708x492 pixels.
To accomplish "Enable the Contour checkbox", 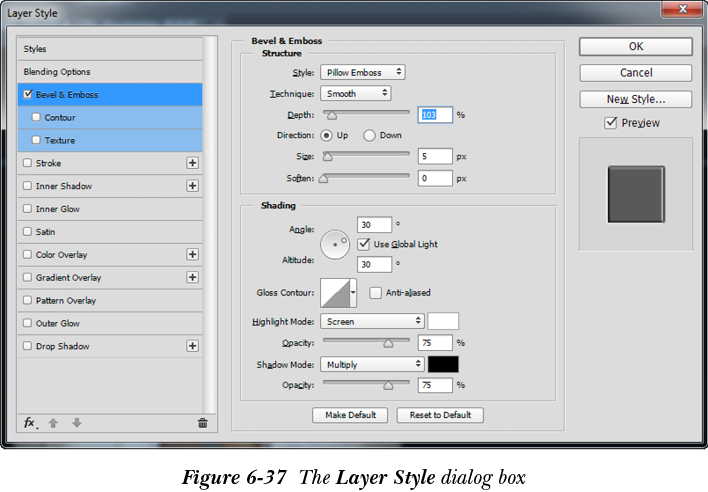I will tap(37, 118).
